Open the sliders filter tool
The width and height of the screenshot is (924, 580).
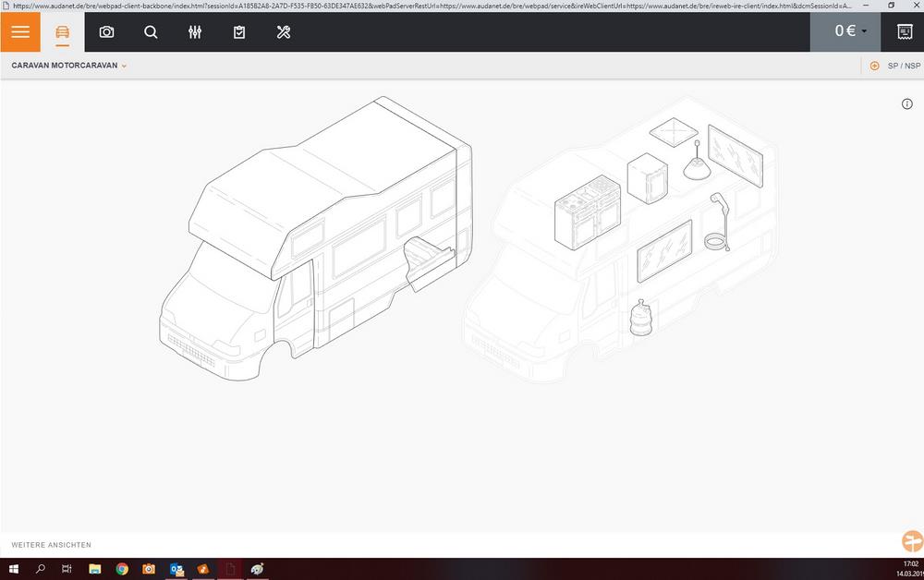(195, 31)
